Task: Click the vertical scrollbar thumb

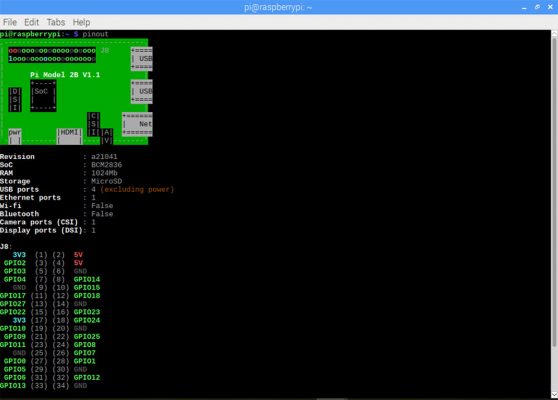Action: (554, 191)
